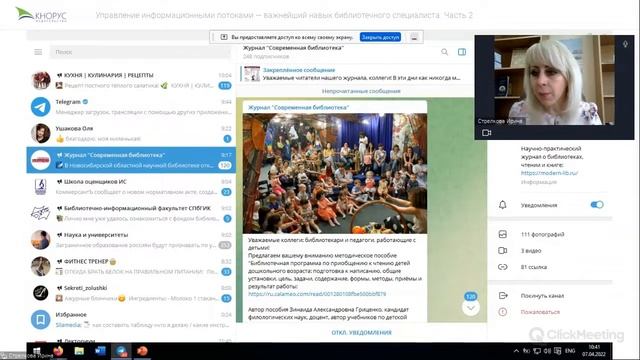The width and height of the screenshot is (640, 360).
Task: Open the Наука и университеты channel
Action: (131, 240)
